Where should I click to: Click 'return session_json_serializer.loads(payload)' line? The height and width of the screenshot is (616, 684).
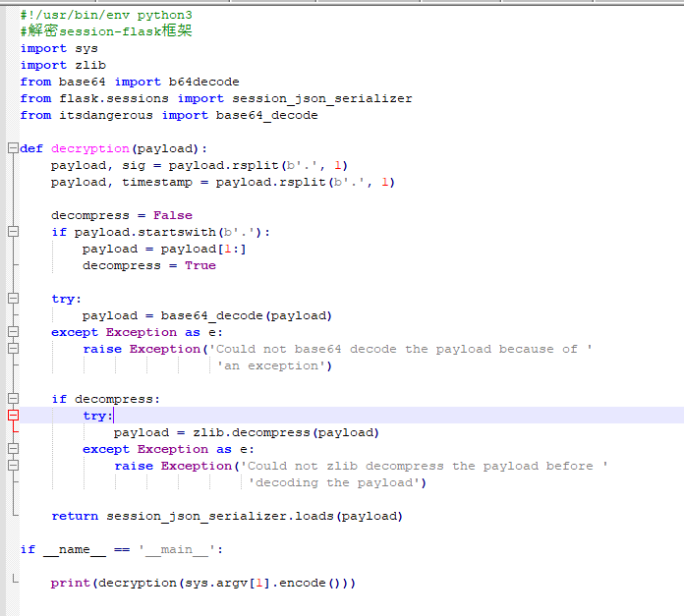click(227, 516)
